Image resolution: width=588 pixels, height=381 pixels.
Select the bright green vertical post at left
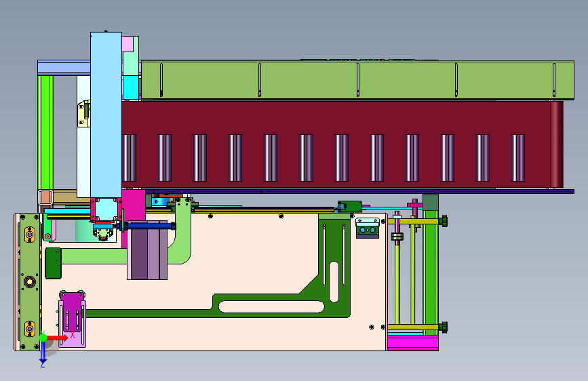pos(45,133)
